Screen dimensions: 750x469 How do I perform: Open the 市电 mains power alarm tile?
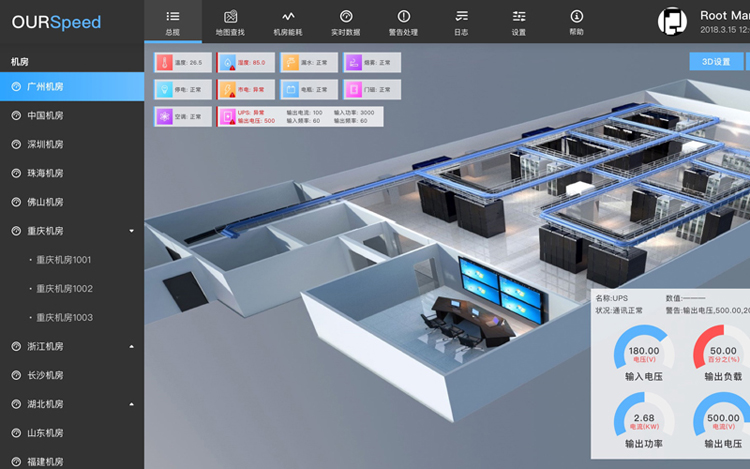point(241,89)
